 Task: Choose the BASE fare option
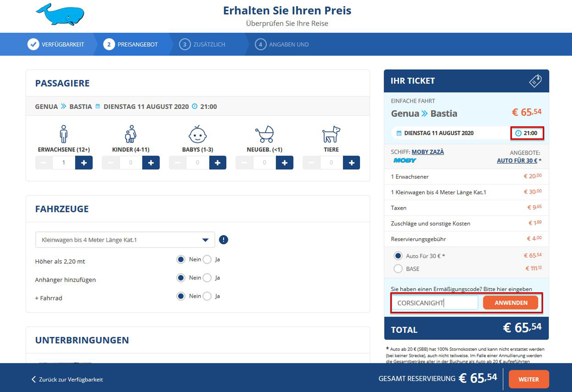[398, 269]
